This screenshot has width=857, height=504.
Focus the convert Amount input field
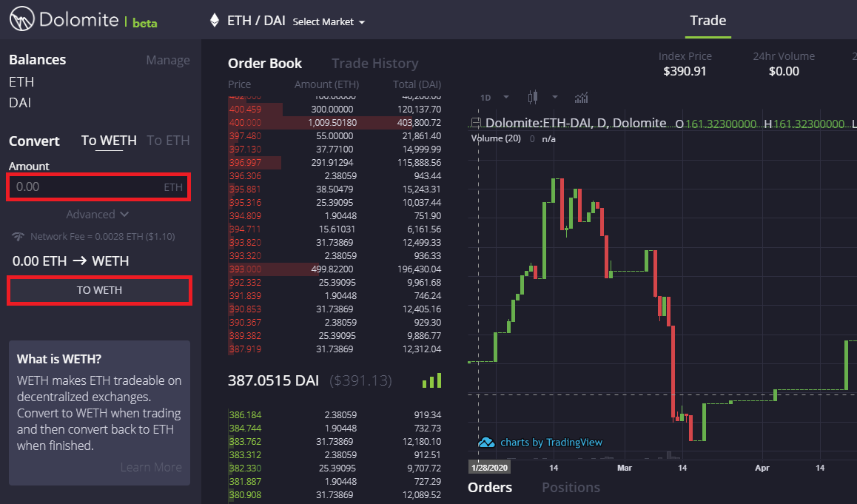(98, 187)
